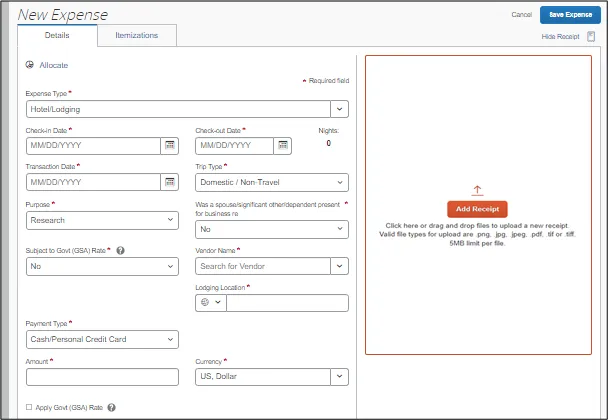The width and height of the screenshot is (608, 420).
Task: Click the Hotel/Lodging expense type field
Action: [x=178, y=109]
